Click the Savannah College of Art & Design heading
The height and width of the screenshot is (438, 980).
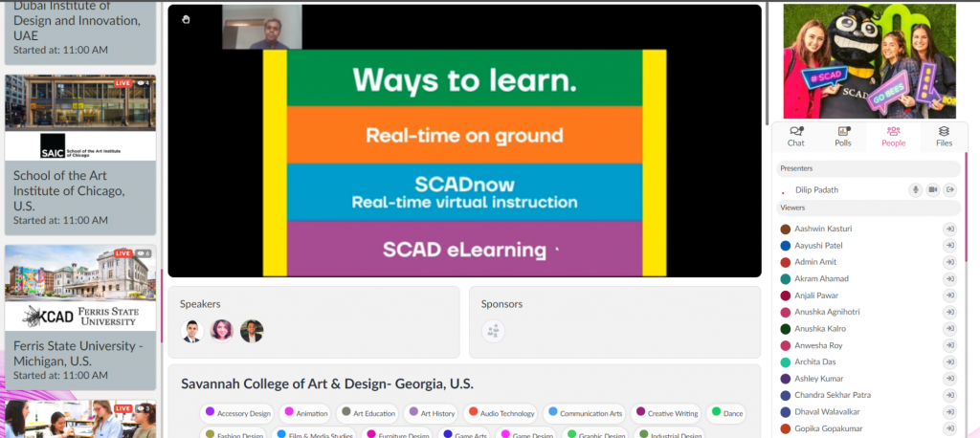click(327, 383)
